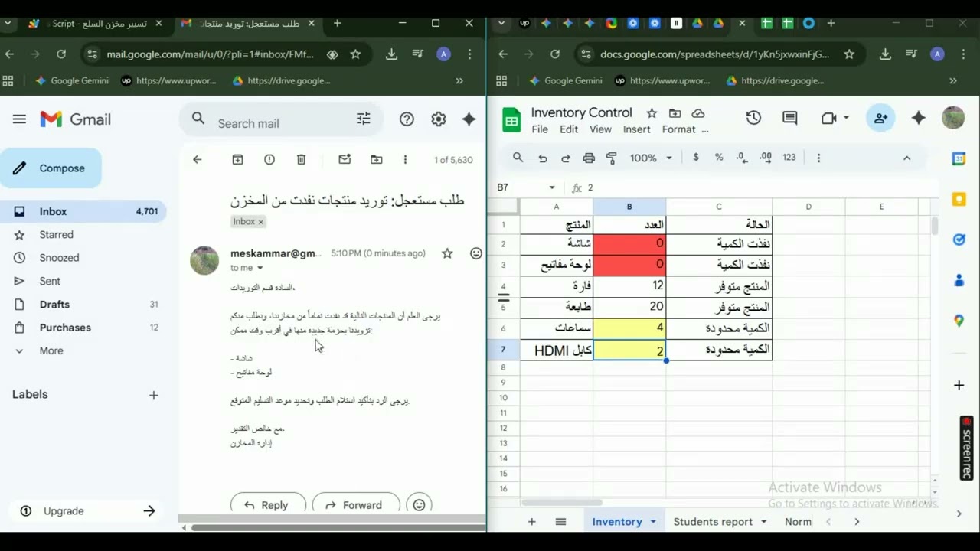Select red cell B2 with value 0

pyautogui.click(x=629, y=243)
